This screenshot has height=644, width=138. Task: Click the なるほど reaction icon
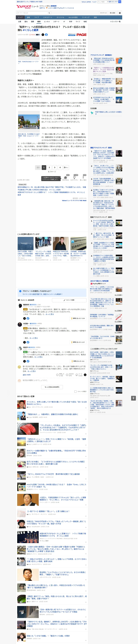(x=67, y=374)
